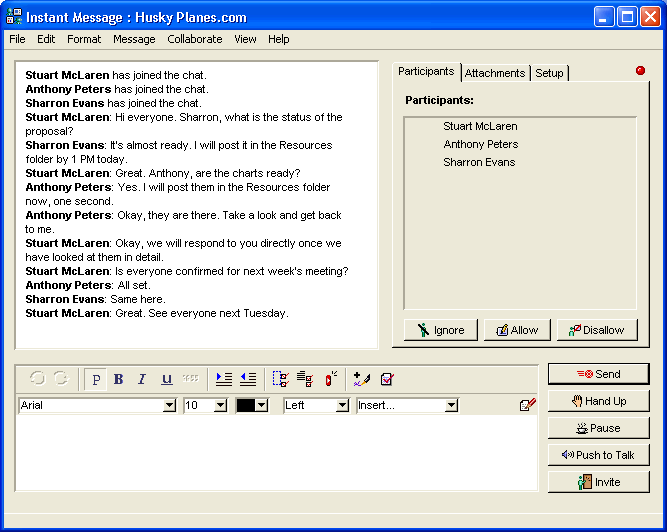Click the Push to Talk button
667x532 pixels.
[x=598, y=455]
